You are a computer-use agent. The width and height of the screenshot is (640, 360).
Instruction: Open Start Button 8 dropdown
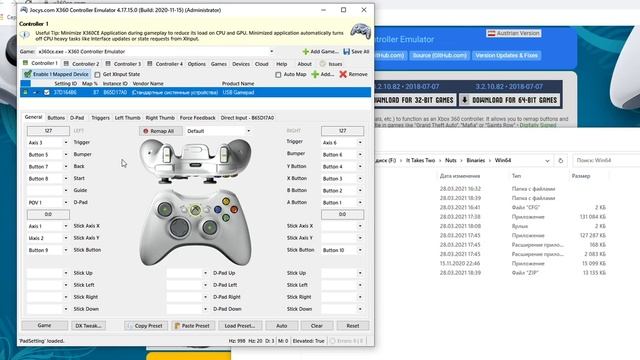click(x=66, y=178)
